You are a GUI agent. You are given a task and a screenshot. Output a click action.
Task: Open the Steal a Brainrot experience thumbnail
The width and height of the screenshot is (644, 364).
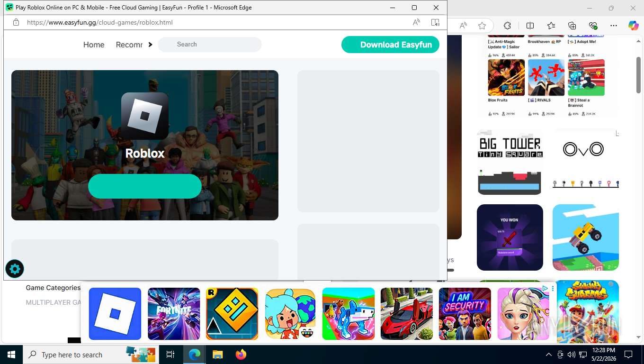[x=586, y=77]
